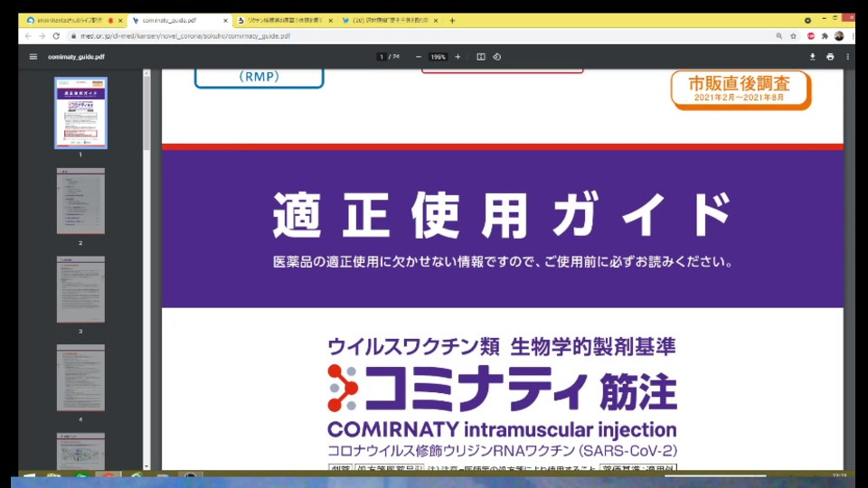Open a new browser tab
The width and height of the screenshot is (868, 488).
[452, 21]
